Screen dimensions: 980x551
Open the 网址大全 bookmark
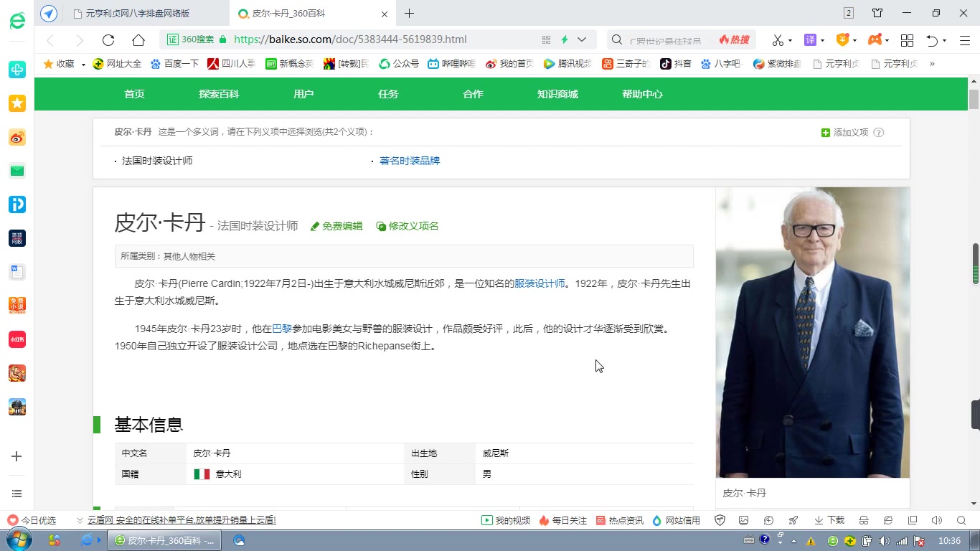point(117,64)
